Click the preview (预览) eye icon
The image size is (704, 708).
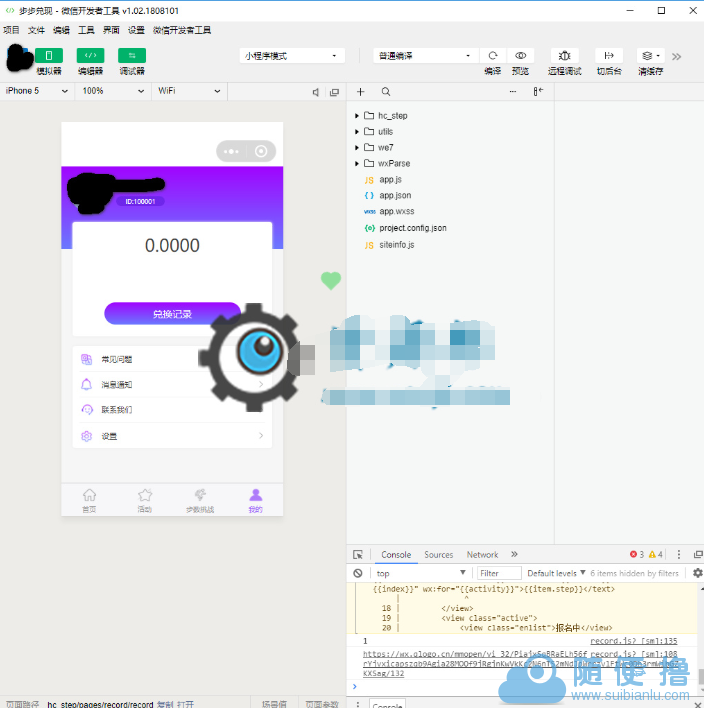click(x=521, y=56)
